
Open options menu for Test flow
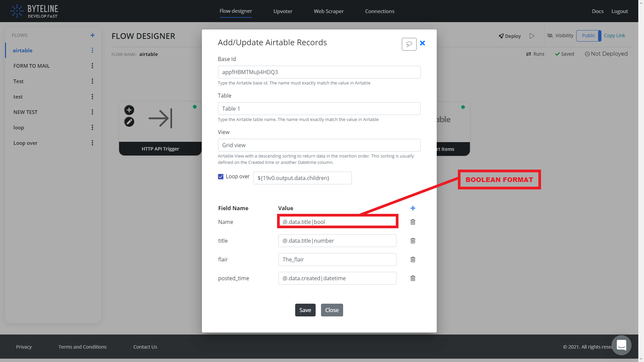coord(92,81)
